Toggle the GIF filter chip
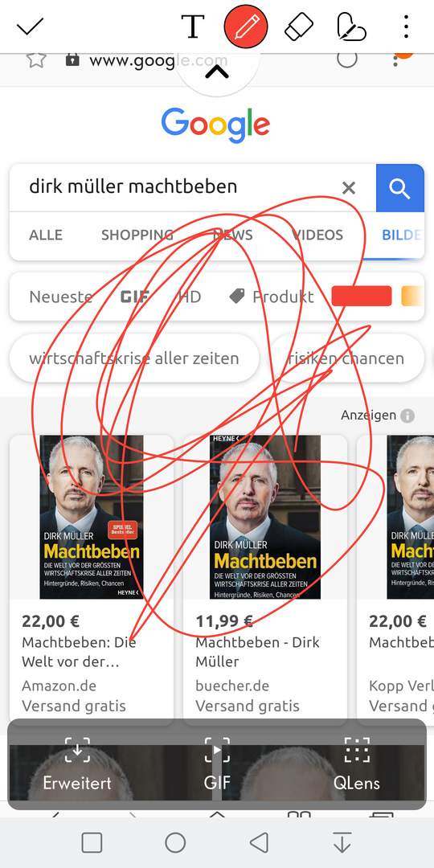Screen dimensions: 434x868 [135, 297]
